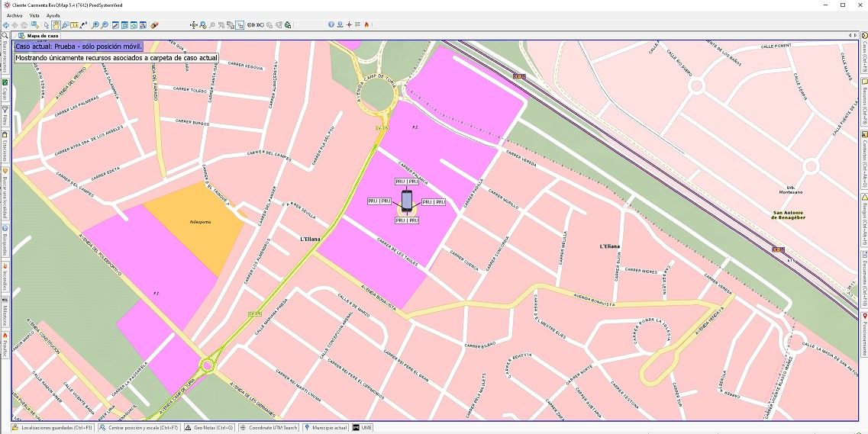Image resolution: width=868 pixels, height=434 pixels.
Task: Click the zoom out magnifier icon
Action: tap(105, 25)
